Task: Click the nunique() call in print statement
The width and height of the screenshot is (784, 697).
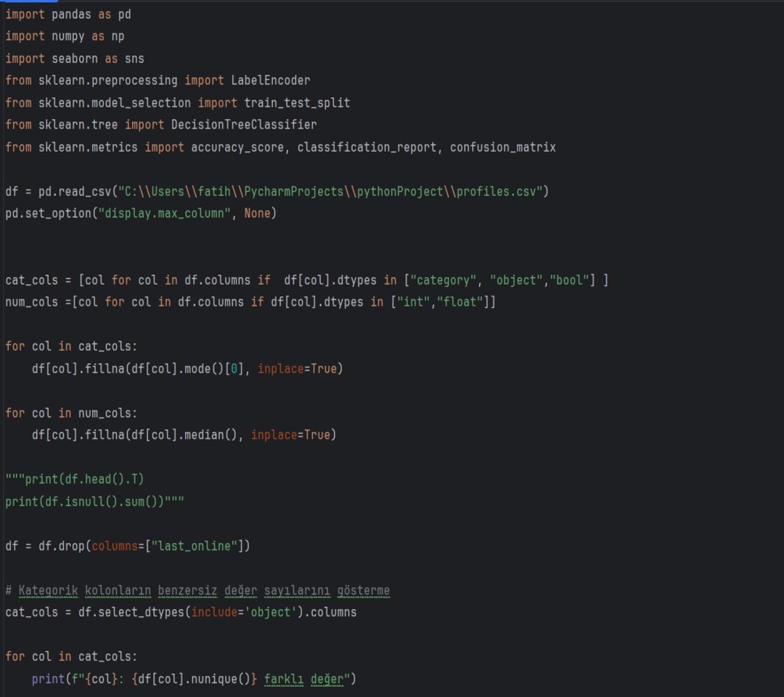Action: pos(226,679)
